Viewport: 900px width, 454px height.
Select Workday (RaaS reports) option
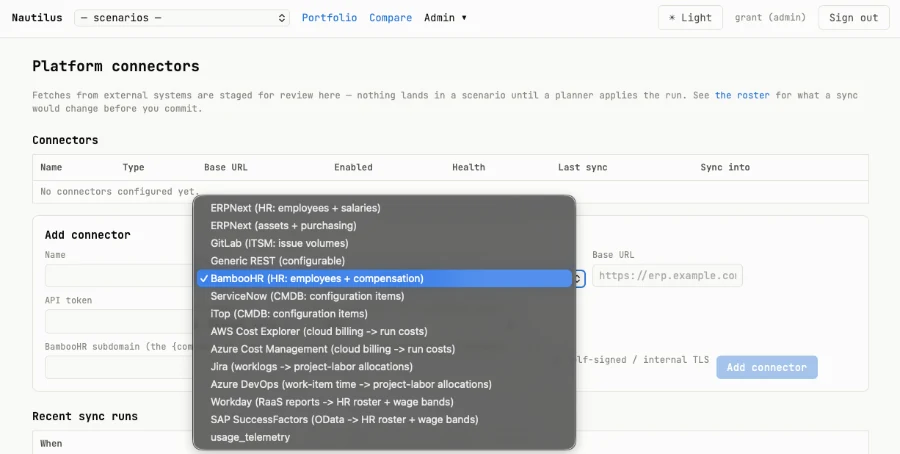(384, 402)
